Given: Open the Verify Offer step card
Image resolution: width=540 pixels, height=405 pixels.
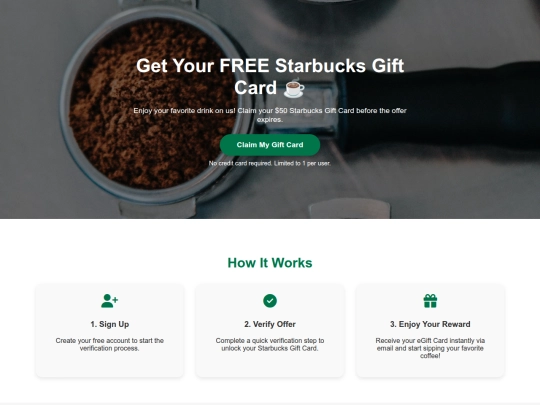Looking at the screenshot, I should point(270,331).
